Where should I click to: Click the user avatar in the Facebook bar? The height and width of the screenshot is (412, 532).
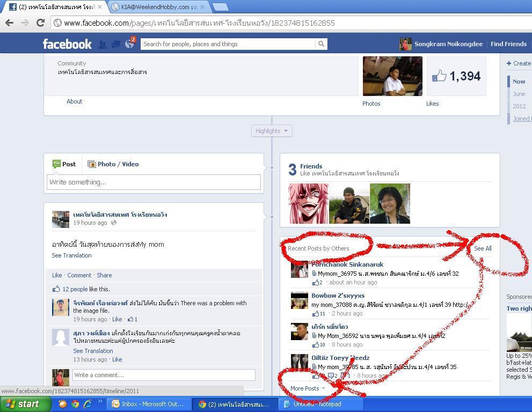[405, 44]
